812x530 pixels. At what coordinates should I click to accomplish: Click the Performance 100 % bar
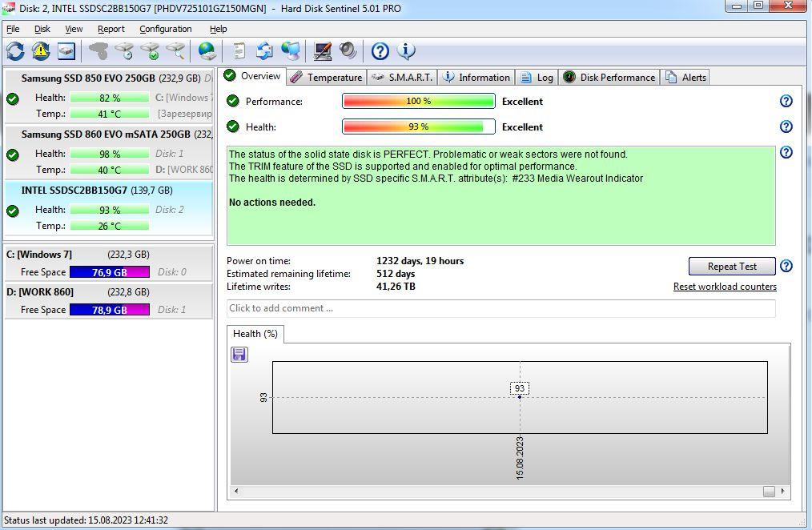(419, 101)
